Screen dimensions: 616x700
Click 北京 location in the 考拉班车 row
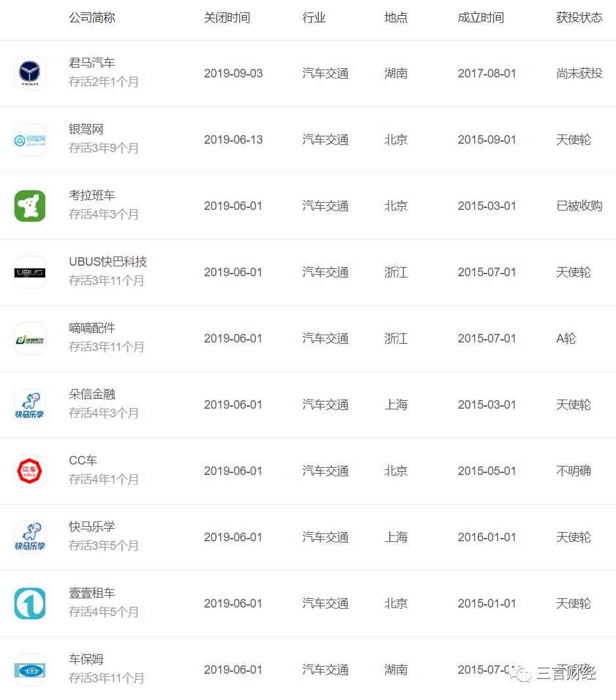click(x=396, y=206)
